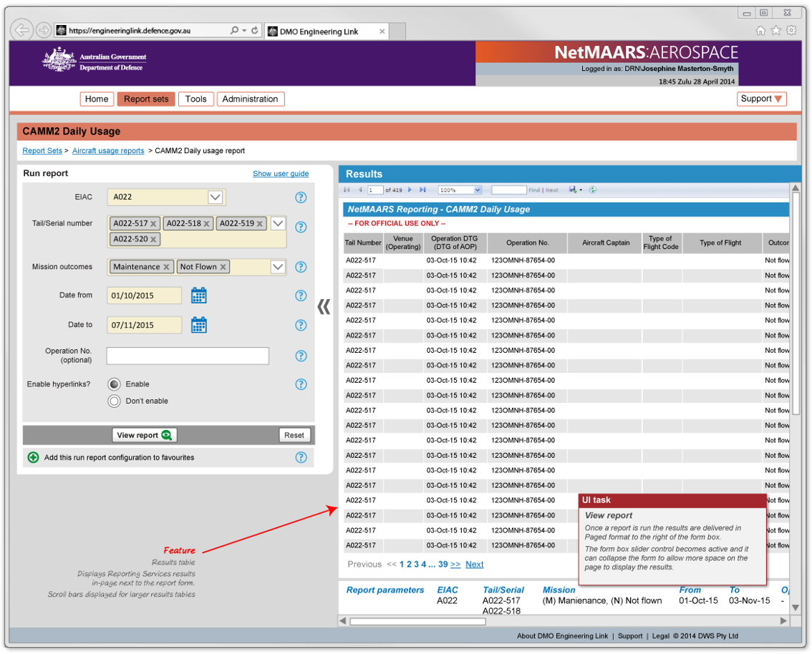812x654 pixels.
Task: Go to next page in report toolbar
Action: 410,190
